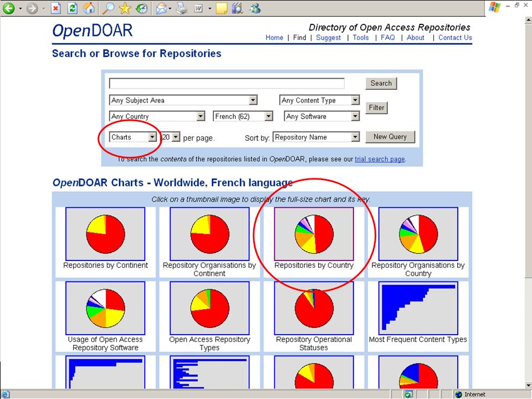Image resolution: width=532 pixels, height=399 pixels.
Task: Open Back button history dropdown arrow
Action: 20,8
